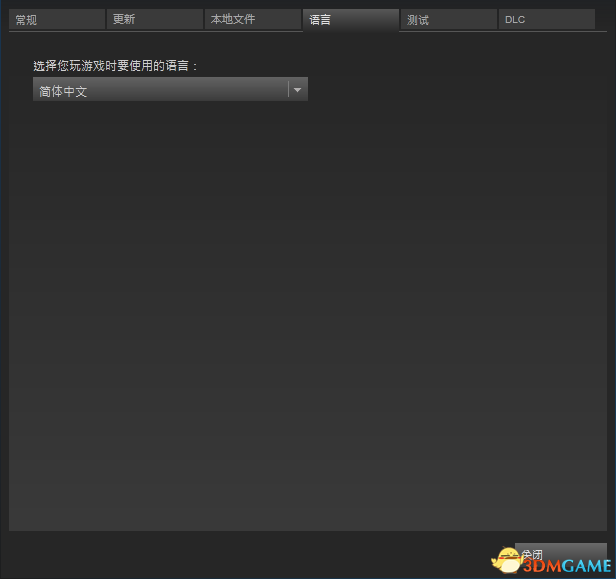Switch to the 常规 tab
The image size is (616, 579).
pos(56,20)
